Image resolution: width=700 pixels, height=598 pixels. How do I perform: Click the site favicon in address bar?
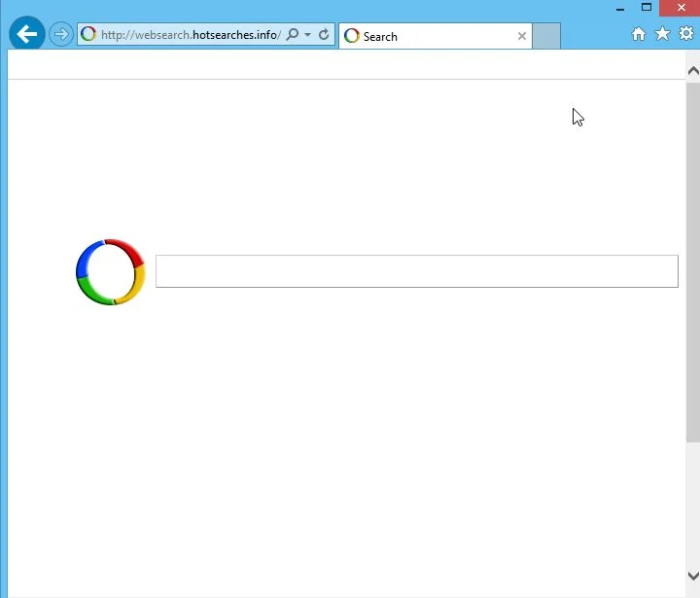coord(88,34)
